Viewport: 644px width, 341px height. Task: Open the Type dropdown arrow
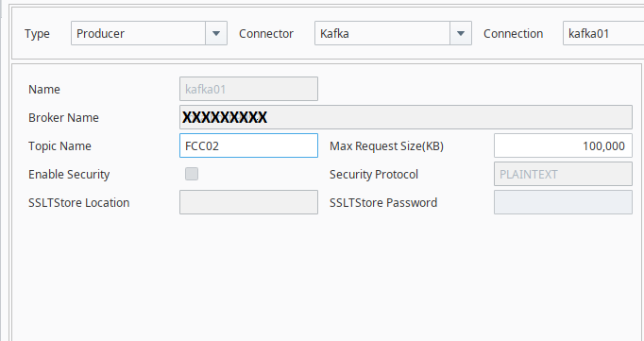click(216, 33)
